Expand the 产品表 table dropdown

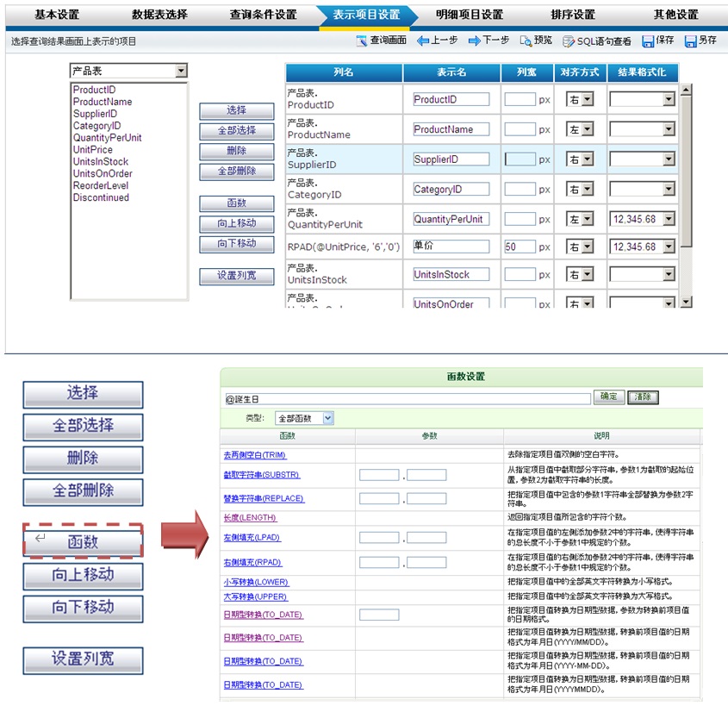tap(182, 71)
